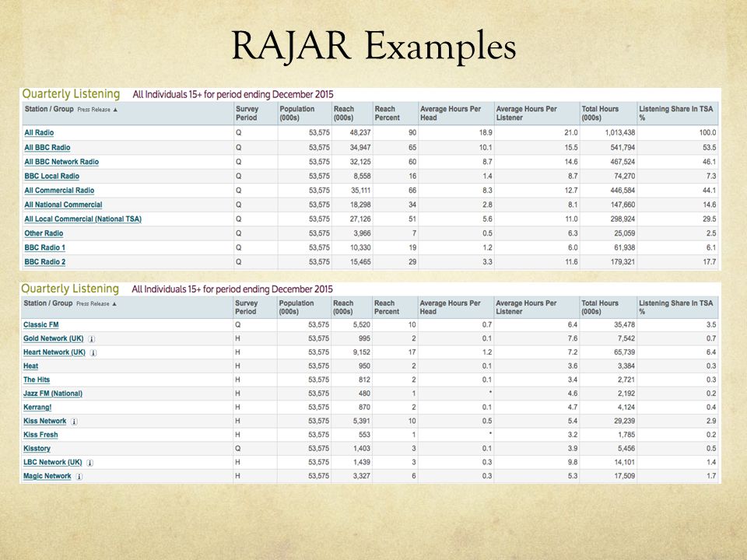Open the All Radio link

pyautogui.click(x=39, y=133)
